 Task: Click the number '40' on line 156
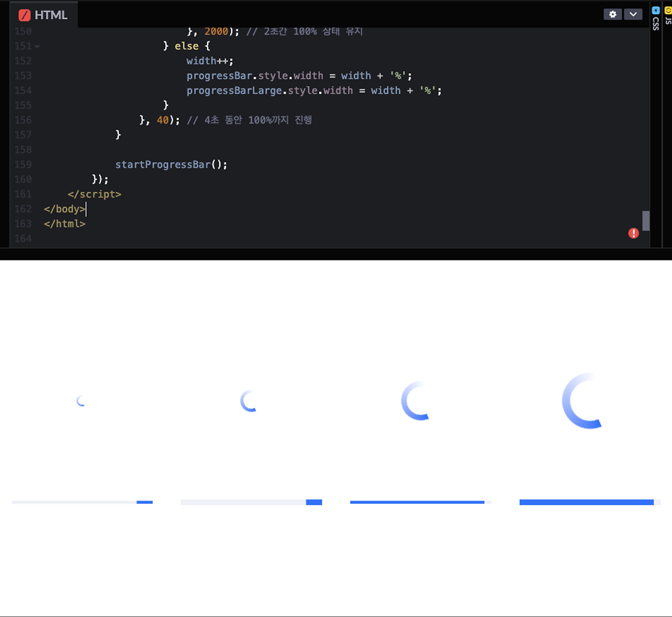[x=163, y=120]
